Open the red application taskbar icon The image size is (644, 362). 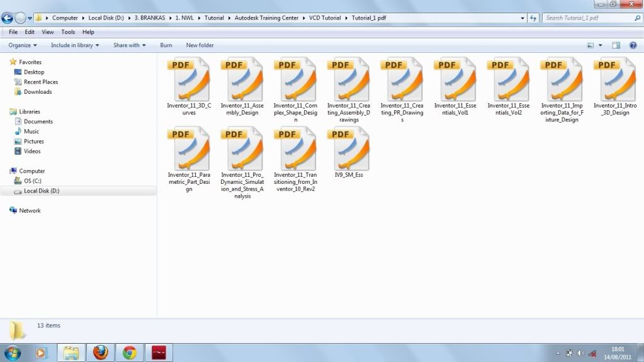[x=159, y=353]
